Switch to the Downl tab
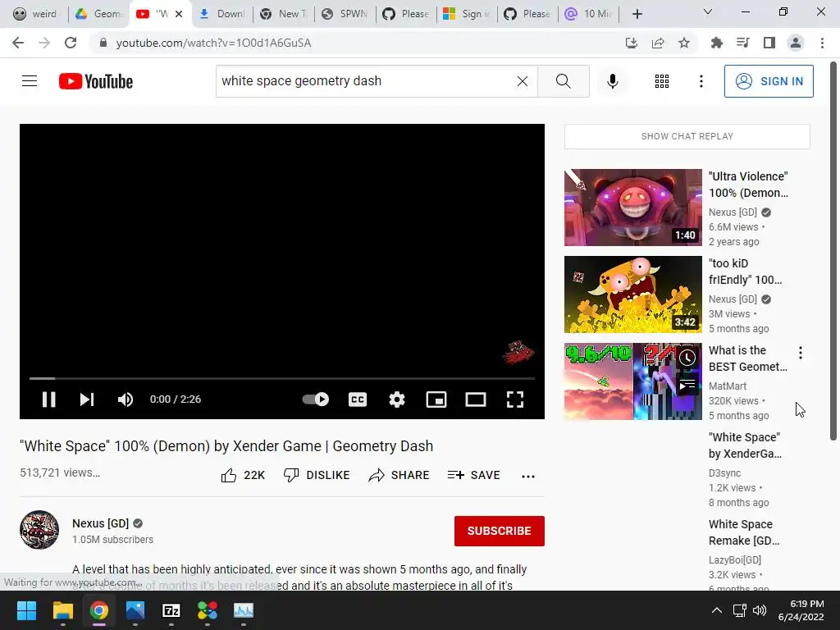Viewport: 840px width, 630px height. [x=221, y=14]
